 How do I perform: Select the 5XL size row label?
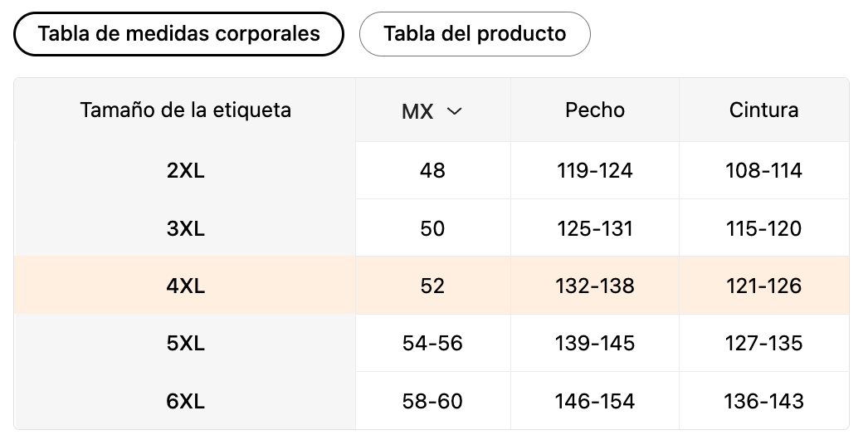[x=185, y=343]
